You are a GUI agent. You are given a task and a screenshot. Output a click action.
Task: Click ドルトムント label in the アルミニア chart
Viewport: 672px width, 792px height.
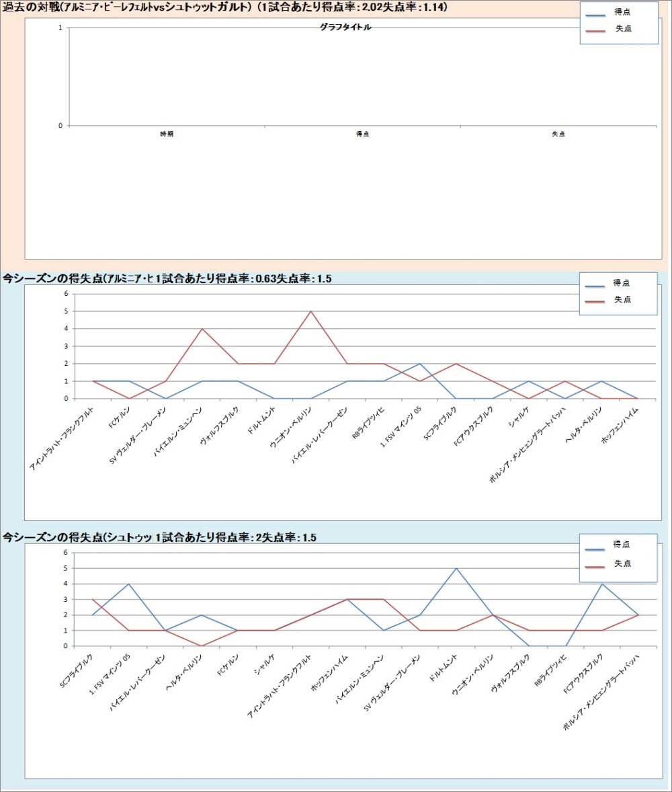[261, 420]
